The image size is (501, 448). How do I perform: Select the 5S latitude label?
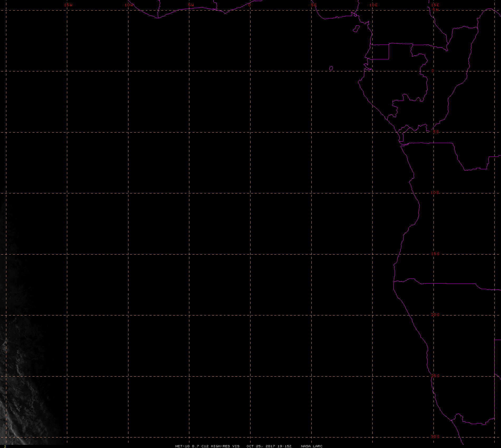436,132
